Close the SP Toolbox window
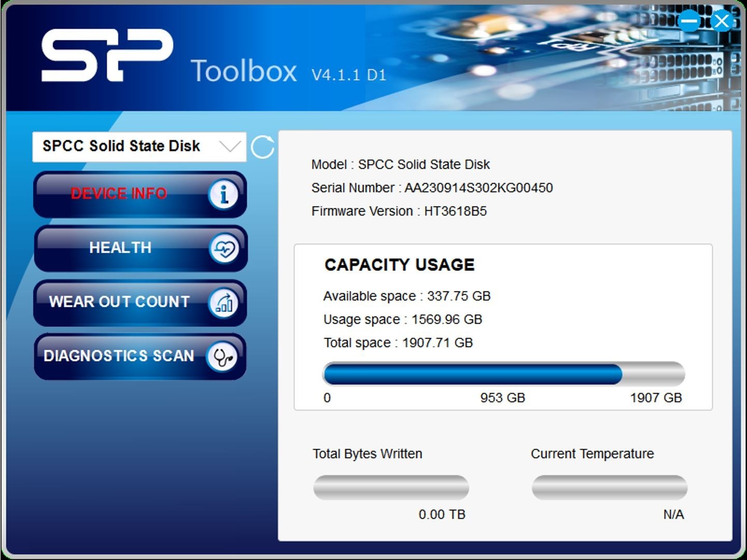The width and height of the screenshot is (747, 560). tap(722, 21)
